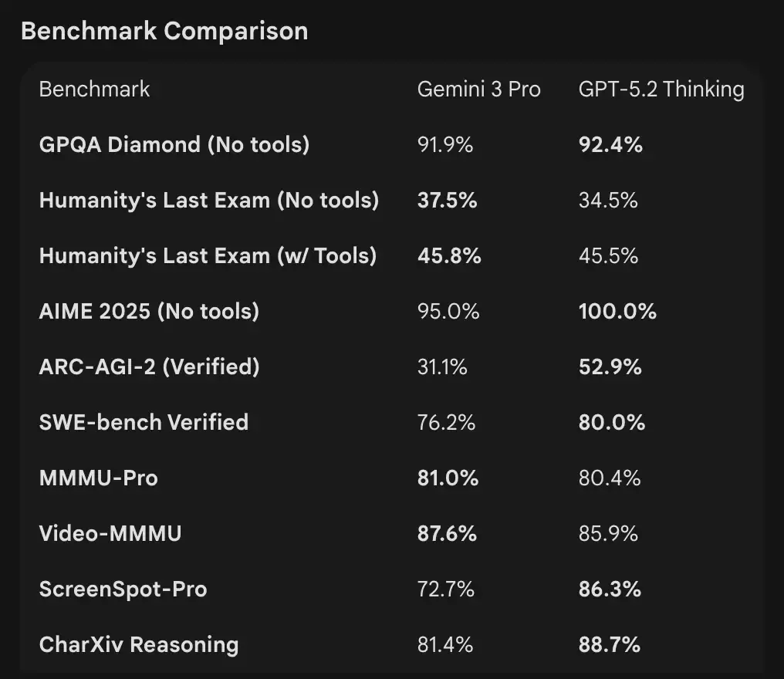Click the 52.9% ARC-AGI-2 score
784x679 pixels.
[x=610, y=367]
